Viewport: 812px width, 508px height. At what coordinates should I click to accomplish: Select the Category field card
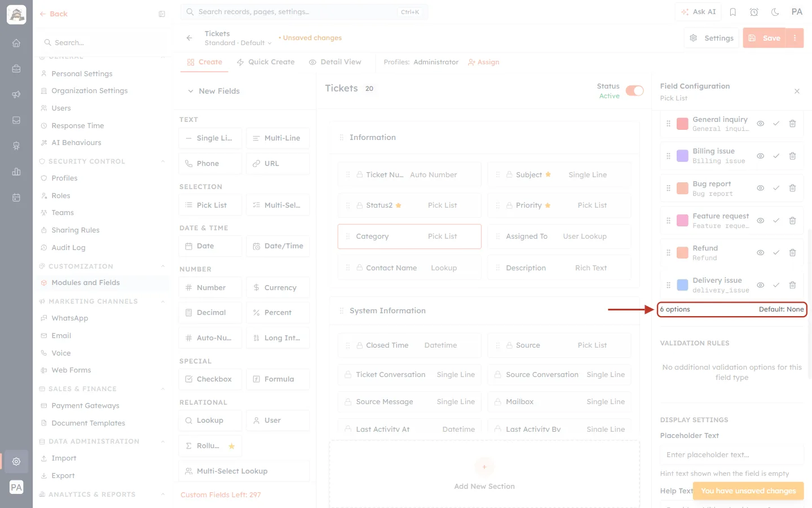(x=409, y=237)
